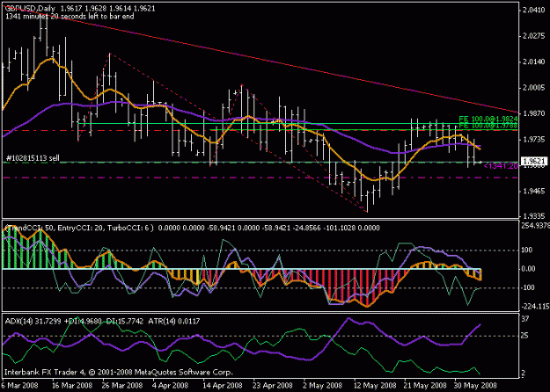Click the '2 May 2008' date label
The image size is (550, 392).
click(x=323, y=386)
